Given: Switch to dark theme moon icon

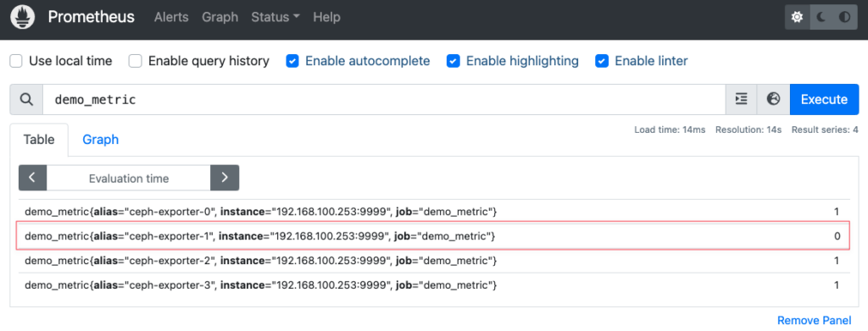Looking at the screenshot, I should (x=821, y=18).
